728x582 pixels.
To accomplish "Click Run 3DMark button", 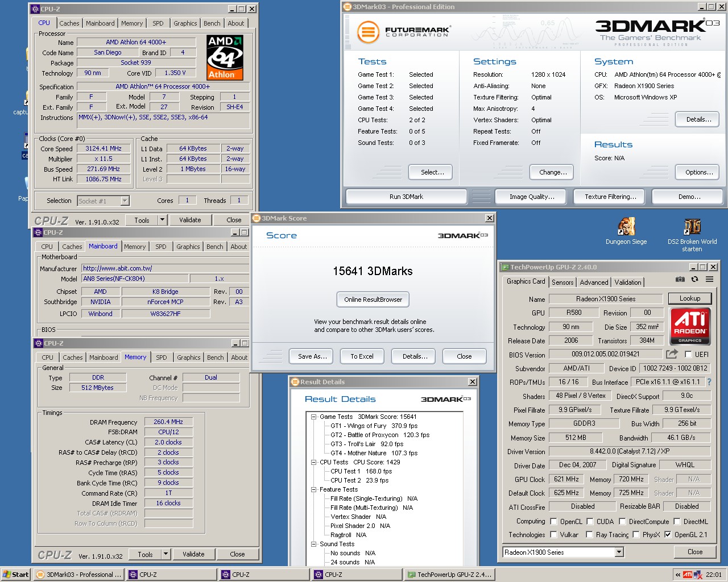I will coord(406,197).
